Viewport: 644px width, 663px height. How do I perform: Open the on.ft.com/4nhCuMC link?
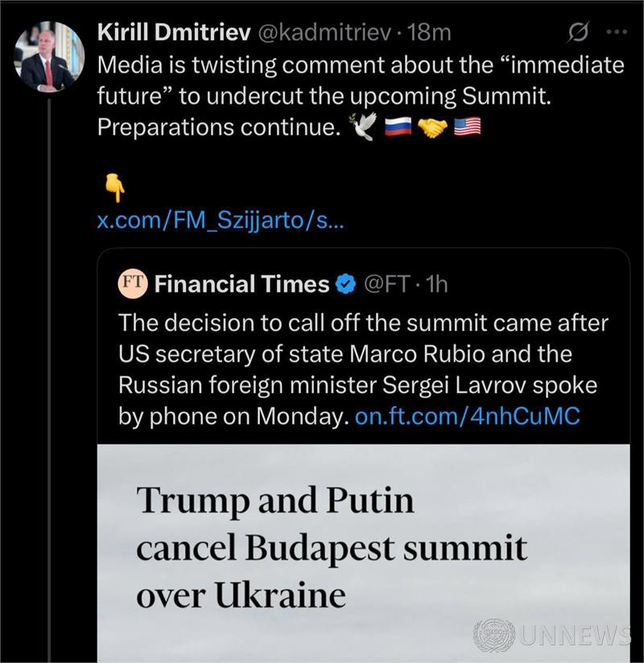click(467, 416)
